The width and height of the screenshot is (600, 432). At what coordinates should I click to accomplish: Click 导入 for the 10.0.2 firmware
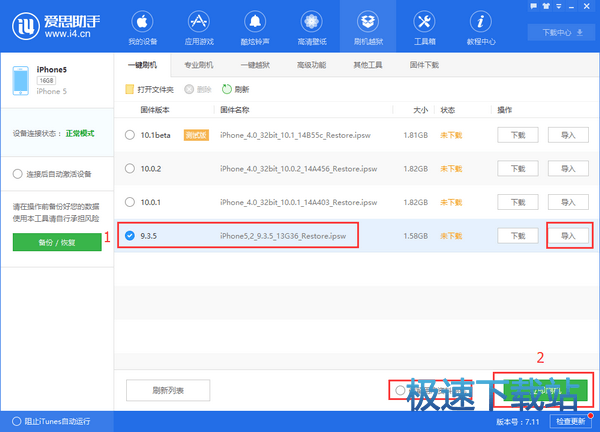(x=568, y=168)
